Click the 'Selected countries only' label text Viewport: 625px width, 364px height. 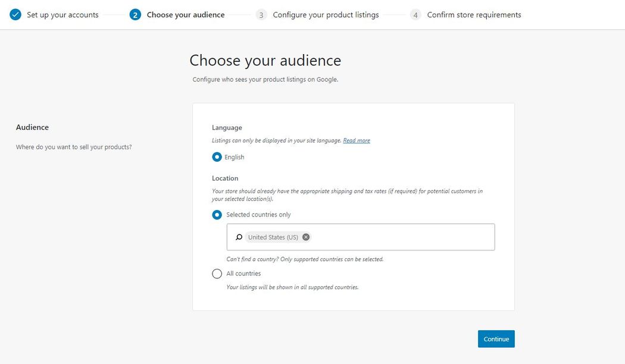tap(258, 215)
